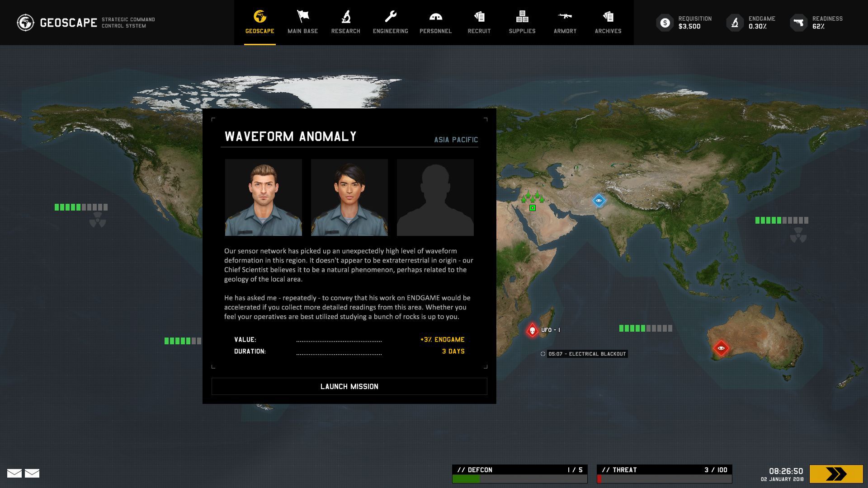Open the Armory rifle tab

click(565, 23)
